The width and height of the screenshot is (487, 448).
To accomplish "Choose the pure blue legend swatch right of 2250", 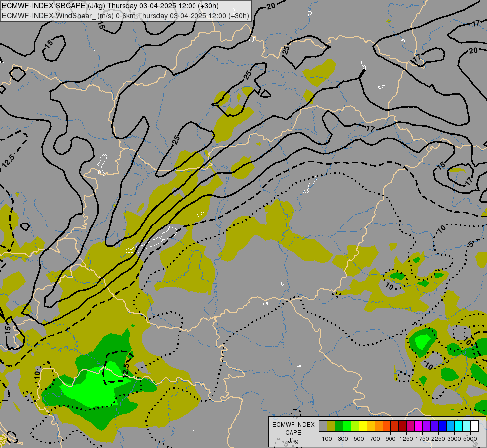I will click(x=442, y=426).
